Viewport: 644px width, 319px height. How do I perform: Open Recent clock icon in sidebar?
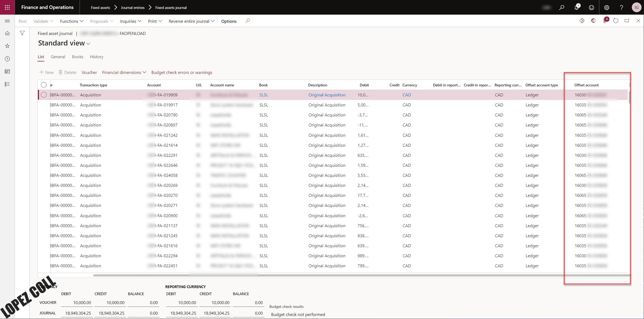click(7, 59)
